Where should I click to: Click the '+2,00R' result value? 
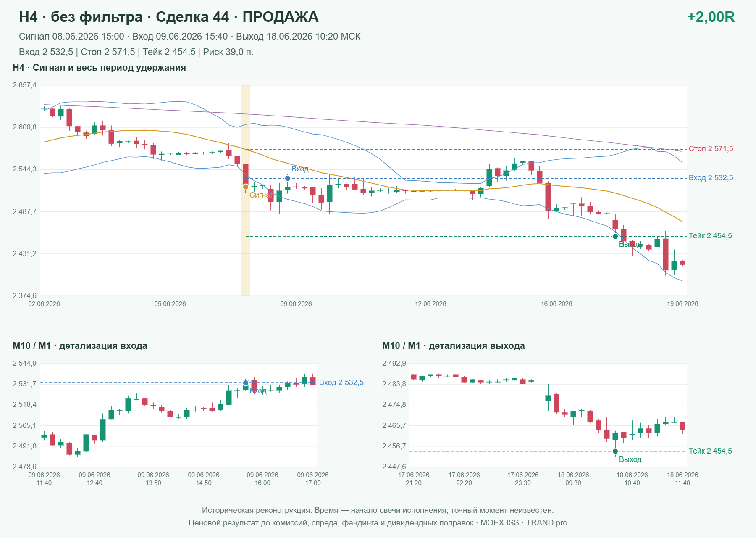point(711,17)
